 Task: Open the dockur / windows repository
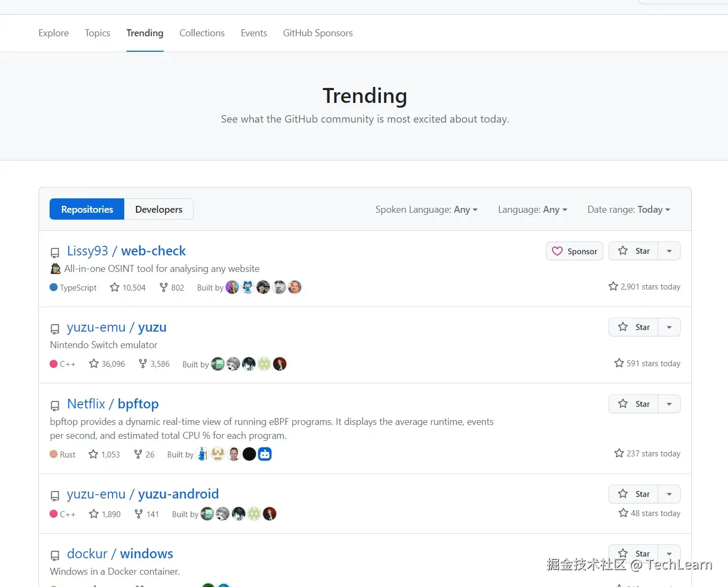pos(120,553)
